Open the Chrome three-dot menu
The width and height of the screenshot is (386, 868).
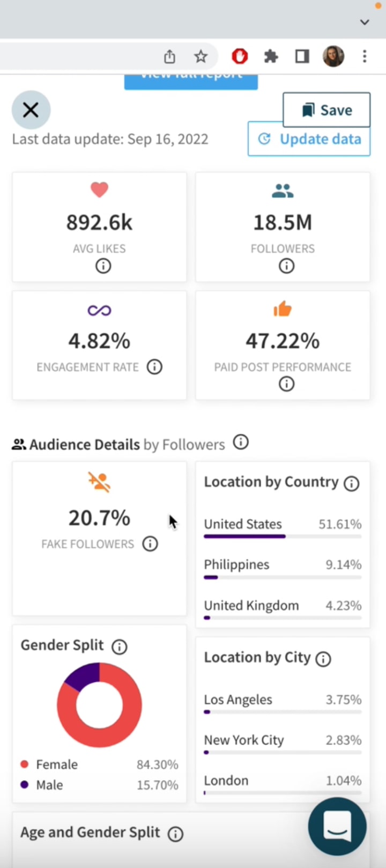coord(365,56)
